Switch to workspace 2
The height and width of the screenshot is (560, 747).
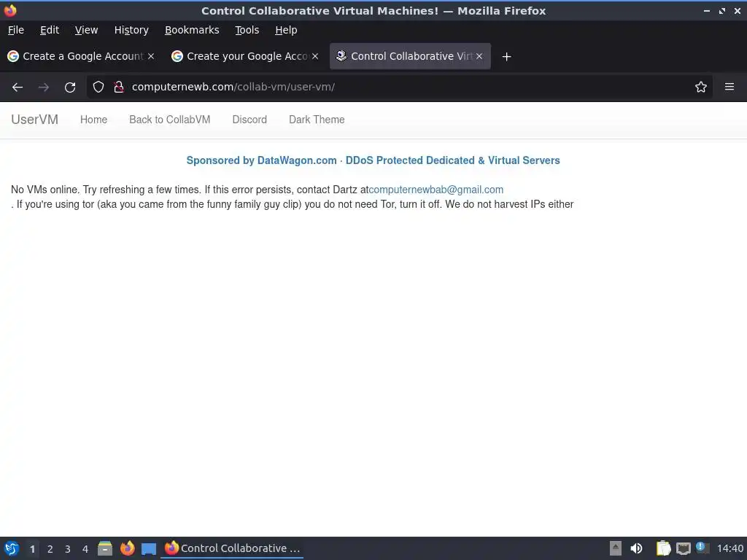click(50, 549)
